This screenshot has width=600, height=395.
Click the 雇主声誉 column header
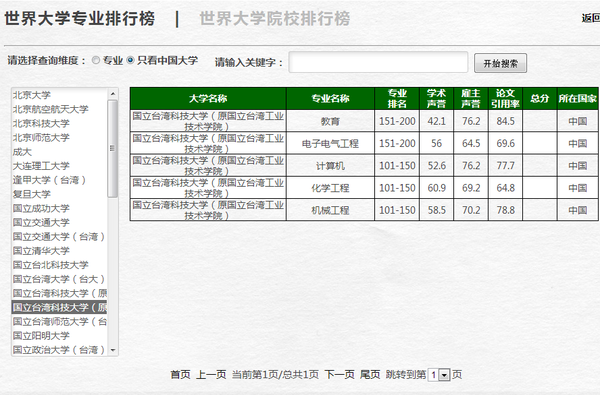pyautogui.click(x=471, y=99)
